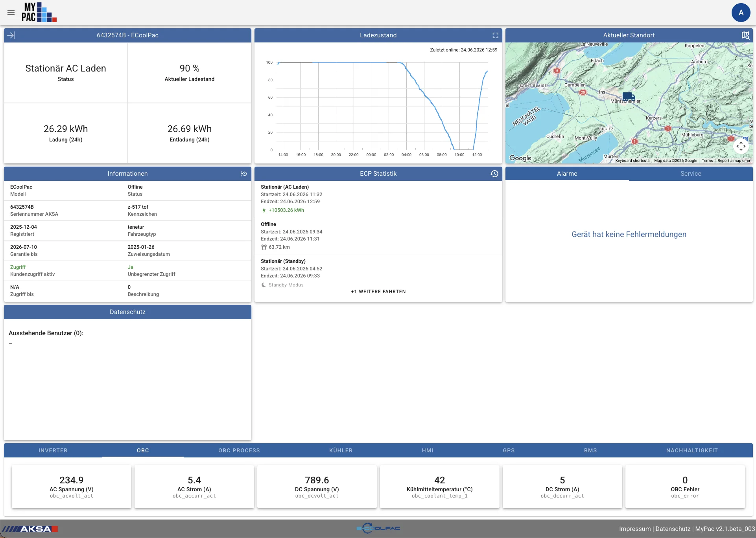
Task: Click the MyPac logo
Action: click(39, 12)
